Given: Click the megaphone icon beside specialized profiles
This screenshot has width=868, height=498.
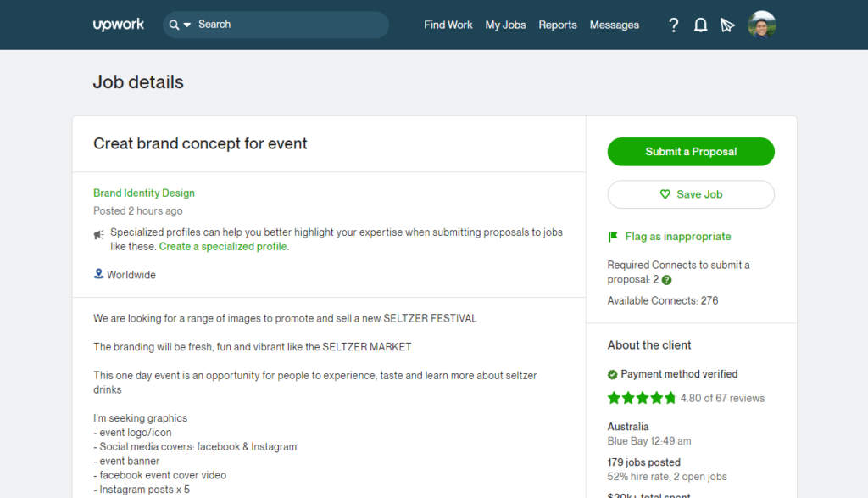Looking at the screenshot, I should 98,235.
